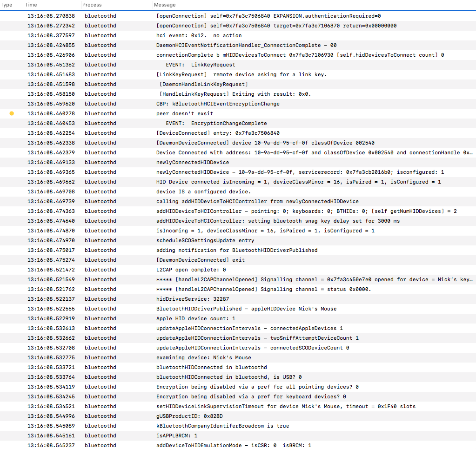Select 'kBluetoothCompanyIdentiferBroadcom is true' message
This screenshot has height=449, width=476.
(x=222, y=426)
